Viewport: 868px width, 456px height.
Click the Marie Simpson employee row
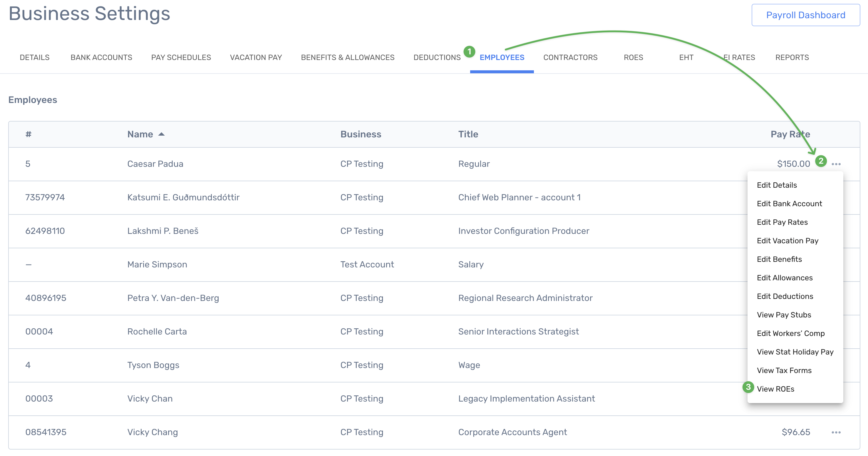pyautogui.click(x=157, y=264)
